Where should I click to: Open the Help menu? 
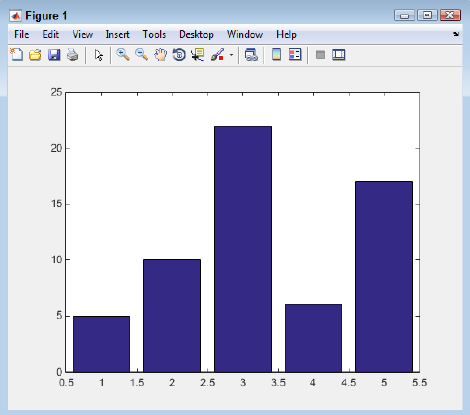286,34
